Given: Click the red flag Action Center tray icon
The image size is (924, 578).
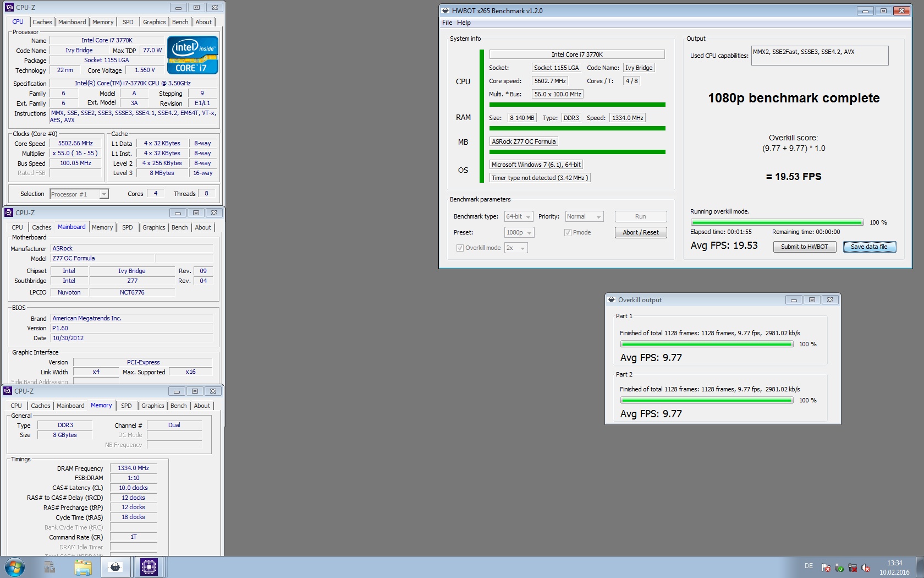Looking at the screenshot, I should (826, 568).
